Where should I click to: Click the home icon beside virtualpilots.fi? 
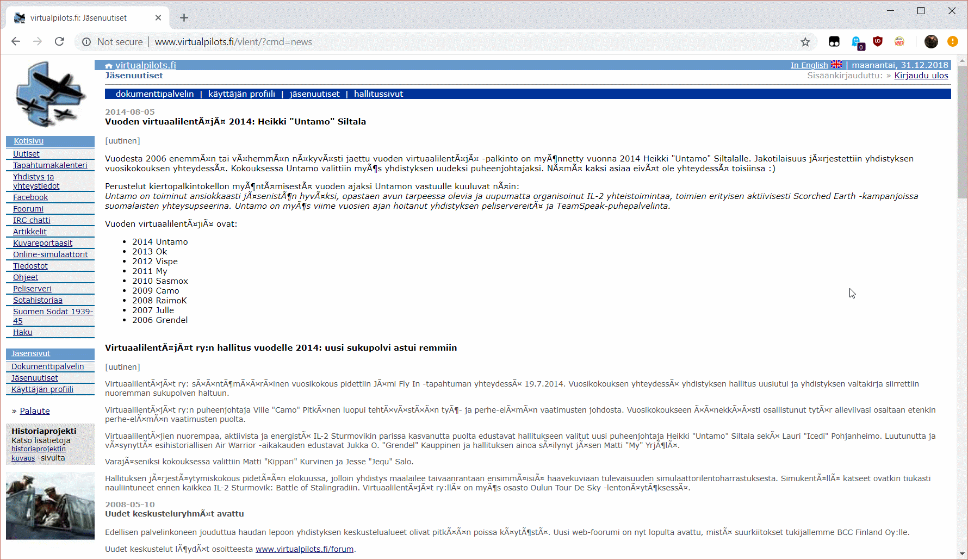[x=109, y=66]
